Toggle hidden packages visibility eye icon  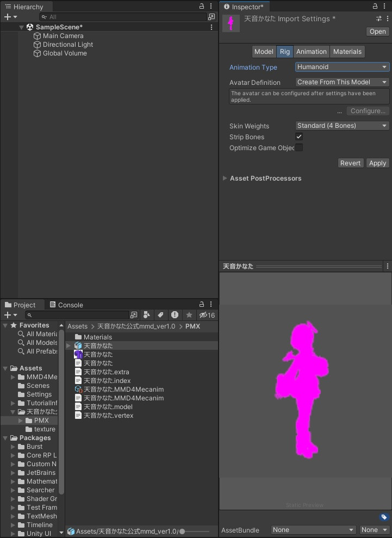click(x=207, y=314)
